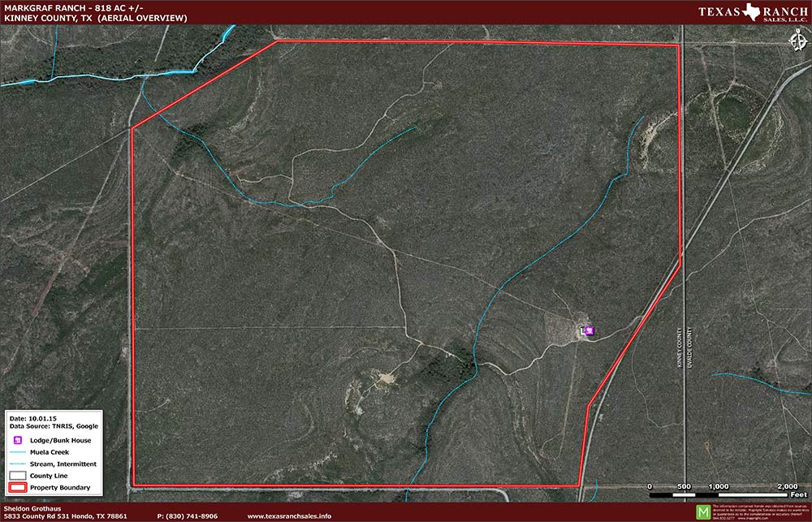Click the Property Boundary red legend box

(x=18, y=488)
